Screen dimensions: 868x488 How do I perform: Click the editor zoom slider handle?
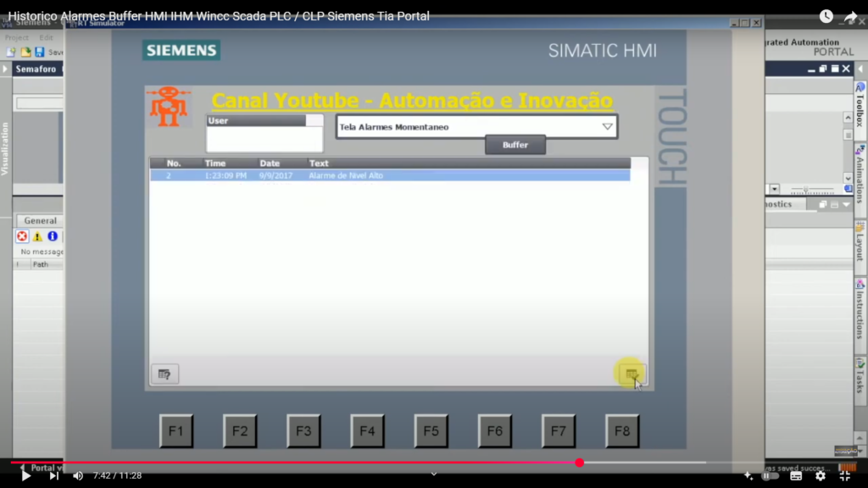click(x=806, y=189)
